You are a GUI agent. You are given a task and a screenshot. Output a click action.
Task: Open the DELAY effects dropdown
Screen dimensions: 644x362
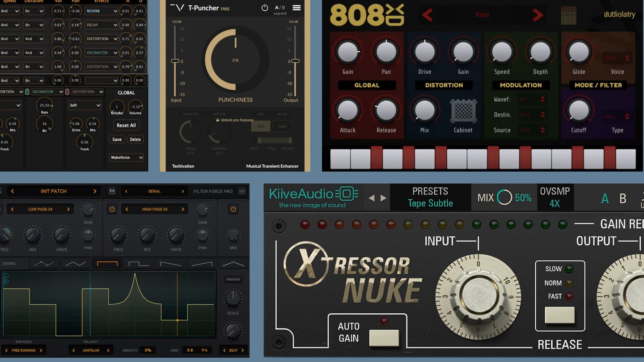[102, 25]
